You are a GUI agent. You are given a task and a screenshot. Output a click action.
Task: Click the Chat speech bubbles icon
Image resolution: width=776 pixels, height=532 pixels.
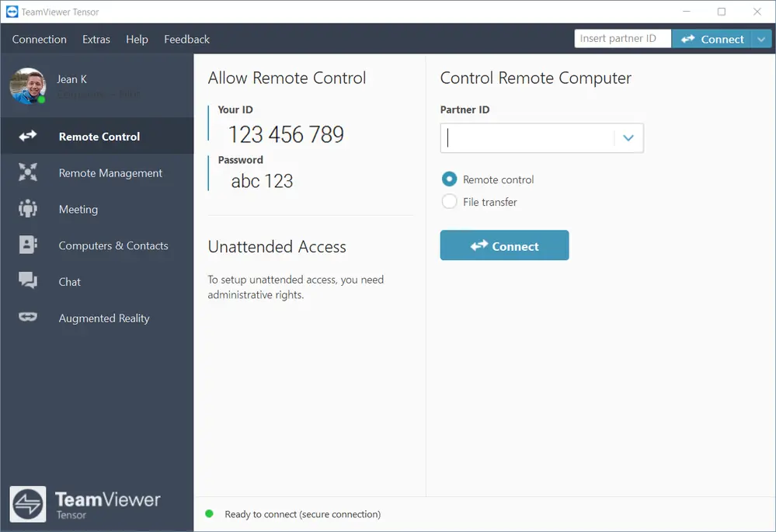(28, 280)
